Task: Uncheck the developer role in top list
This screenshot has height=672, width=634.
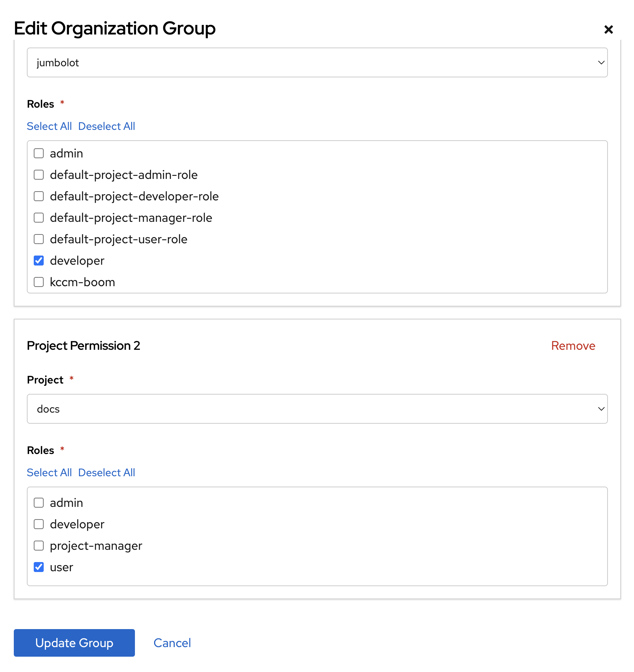Action: pos(39,261)
